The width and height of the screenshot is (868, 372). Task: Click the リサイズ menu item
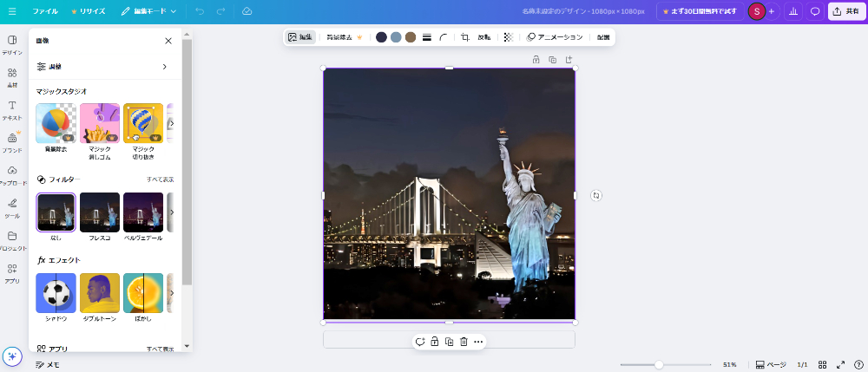88,11
